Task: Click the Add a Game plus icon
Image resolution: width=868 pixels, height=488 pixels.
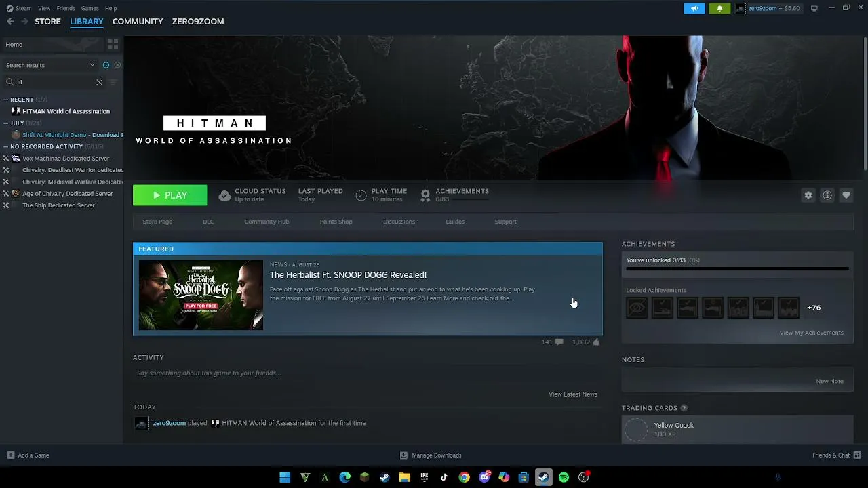Action: point(10,455)
